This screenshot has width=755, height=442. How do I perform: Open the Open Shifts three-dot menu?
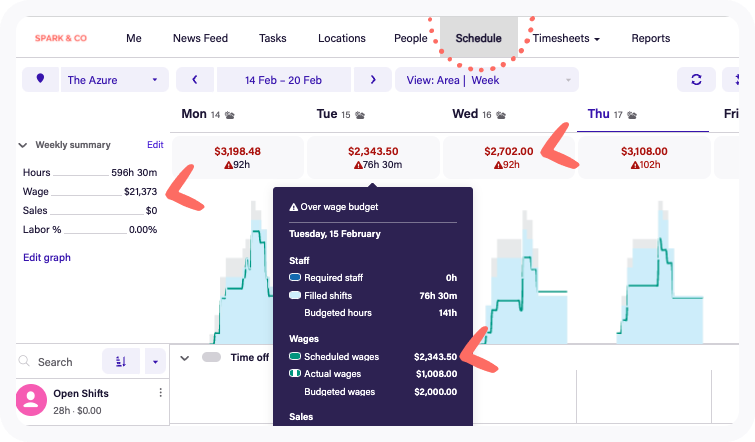160,393
